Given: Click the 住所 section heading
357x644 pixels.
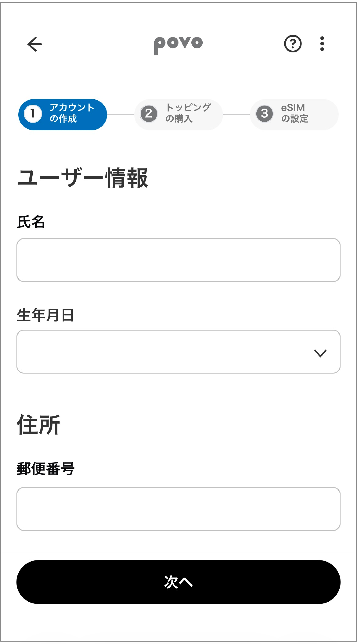Looking at the screenshot, I should [39, 425].
